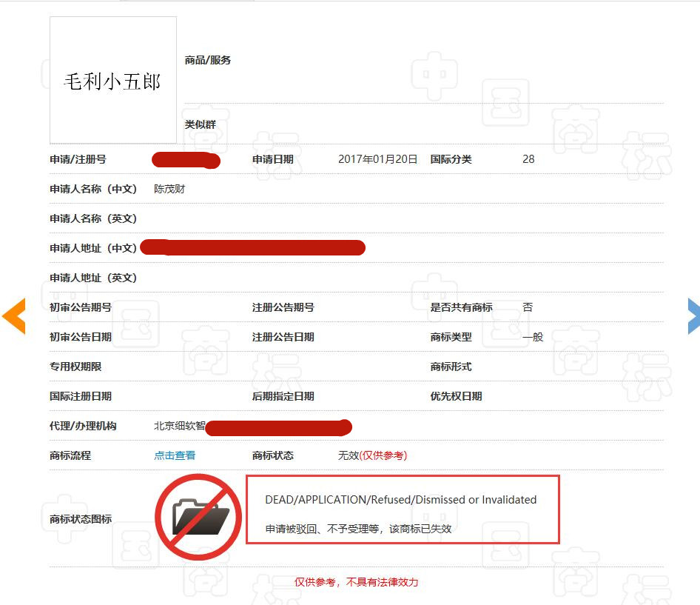
Task: Click the 仅供参考，不具有法律效力 disclaimer
Action: (x=356, y=582)
